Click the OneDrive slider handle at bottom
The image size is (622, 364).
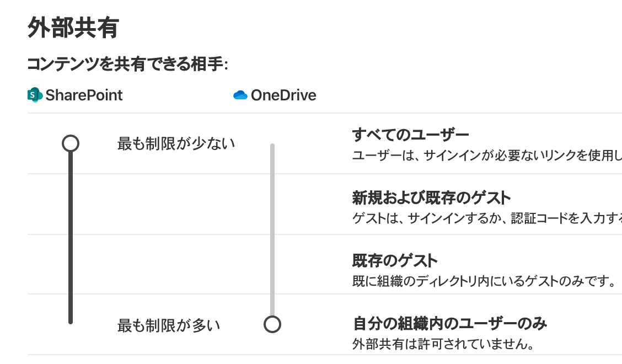272,324
